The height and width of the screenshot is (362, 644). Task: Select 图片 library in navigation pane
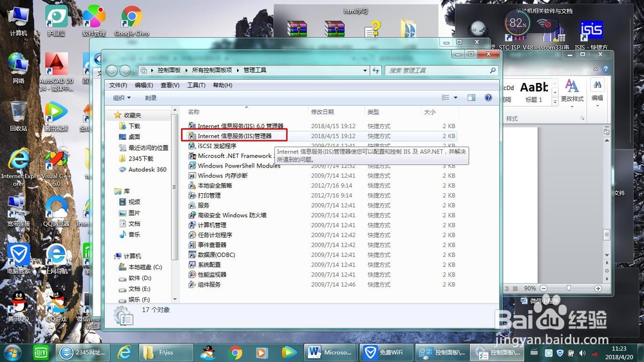tap(130, 213)
